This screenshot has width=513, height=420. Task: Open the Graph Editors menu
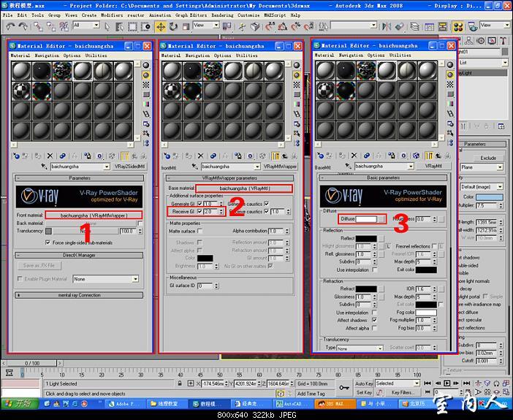pyautogui.click(x=191, y=15)
